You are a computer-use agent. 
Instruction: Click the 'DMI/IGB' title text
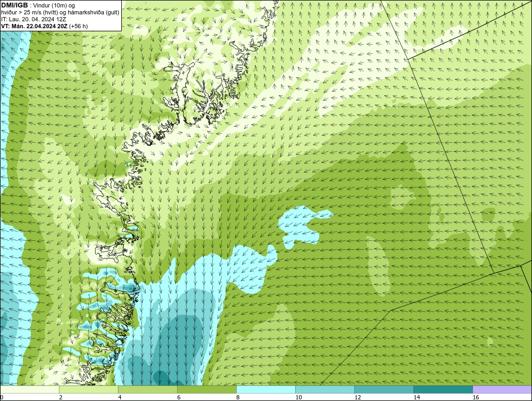pos(14,5)
